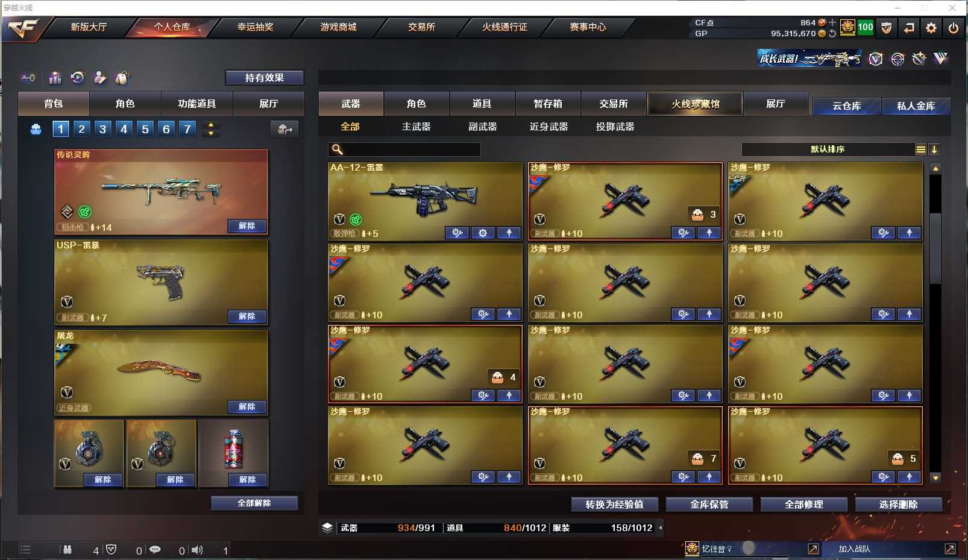Click the weapon list vertical scrollbar
968x560 pixels.
(x=935, y=323)
